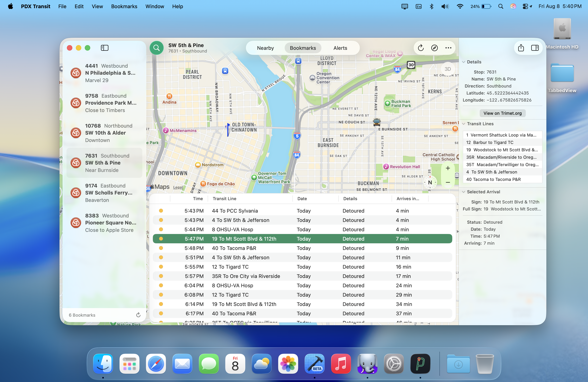
Task: Click the Andina restaurant pin
Action: coord(169,96)
